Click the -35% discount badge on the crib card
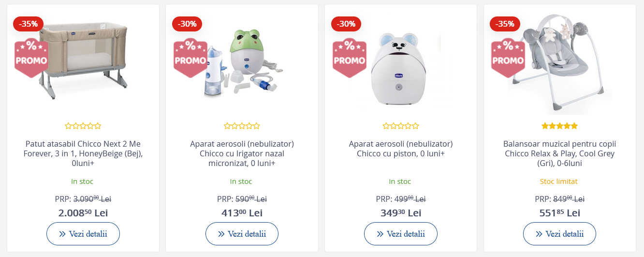The height and width of the screenshot is (257, 644). pyautogui.click(x=29, y=24)
